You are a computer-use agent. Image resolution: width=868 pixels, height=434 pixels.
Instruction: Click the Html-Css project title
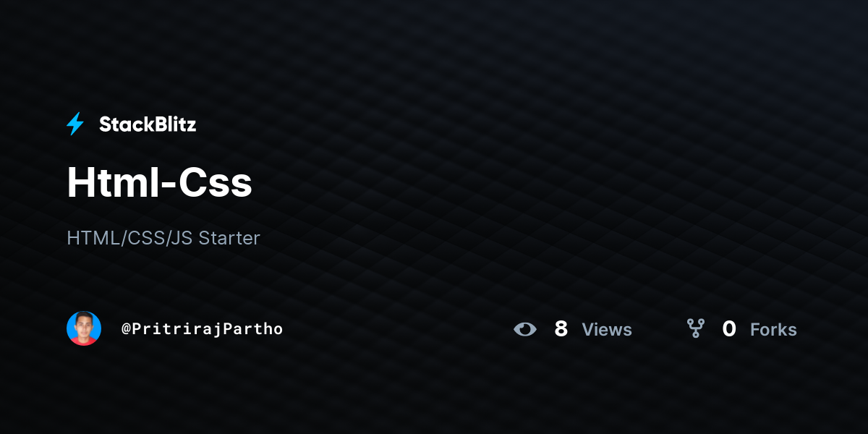coord(159,182)
